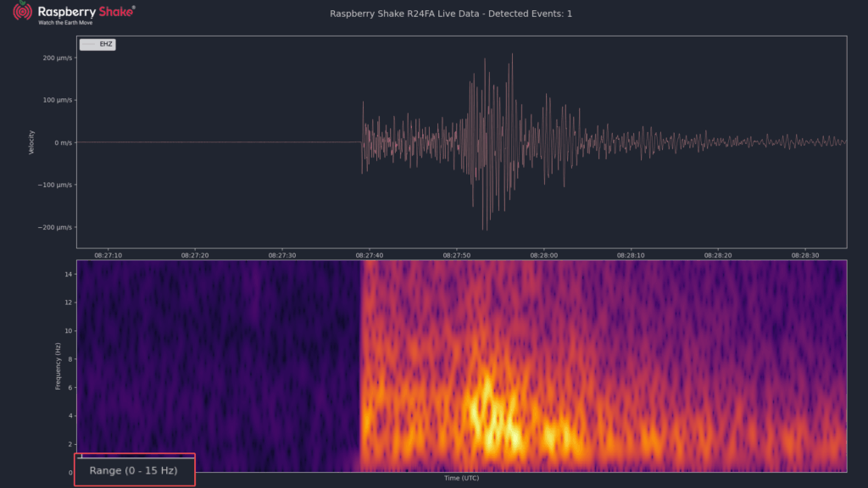Click the 14 Hz frequency tick label
The width and height of the screenshot is (868, 488).
pyautogui.click(x=69, y=274)
